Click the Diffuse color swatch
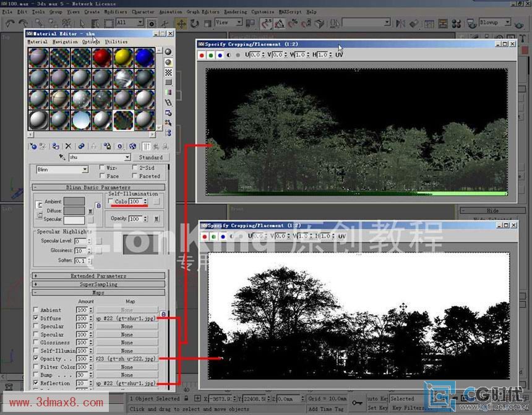The width and height of the screenshot is (532, 415). pos(74,211)
